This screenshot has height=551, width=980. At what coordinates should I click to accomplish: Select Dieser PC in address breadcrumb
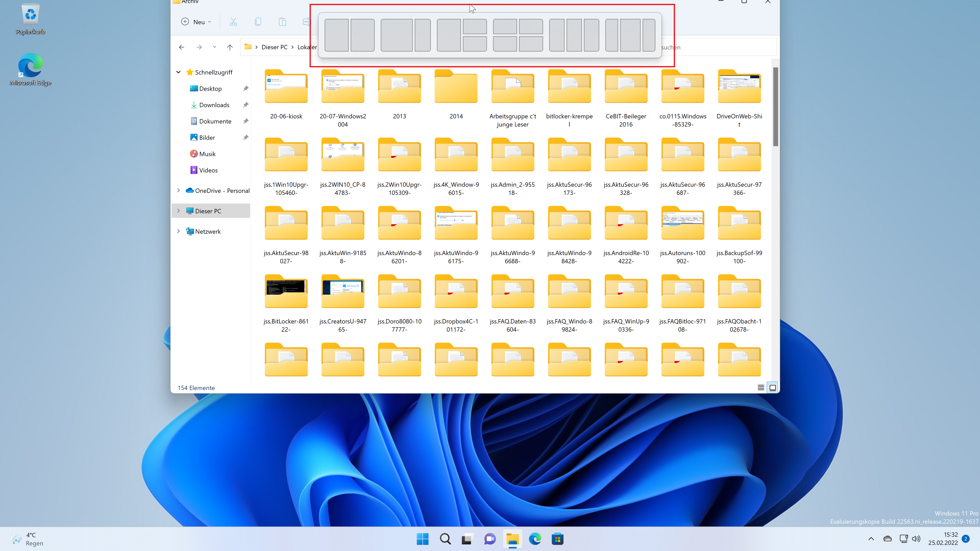(274, 47)
